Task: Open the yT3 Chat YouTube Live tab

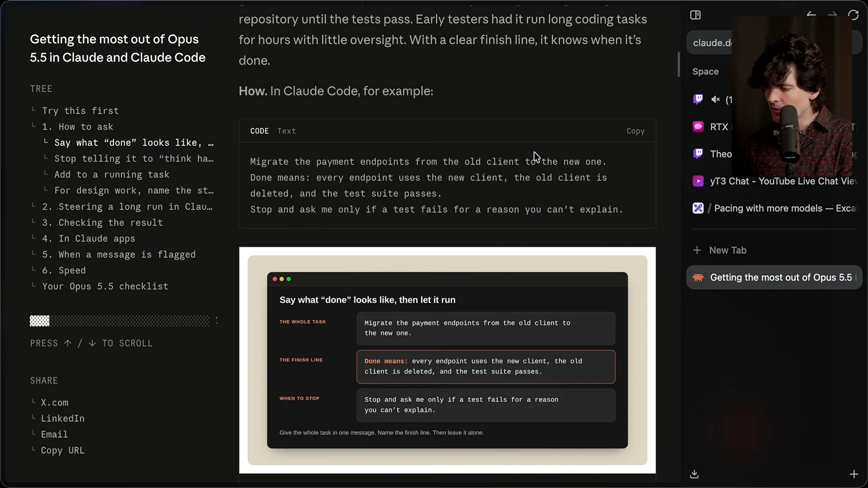Action: (775, 181)
